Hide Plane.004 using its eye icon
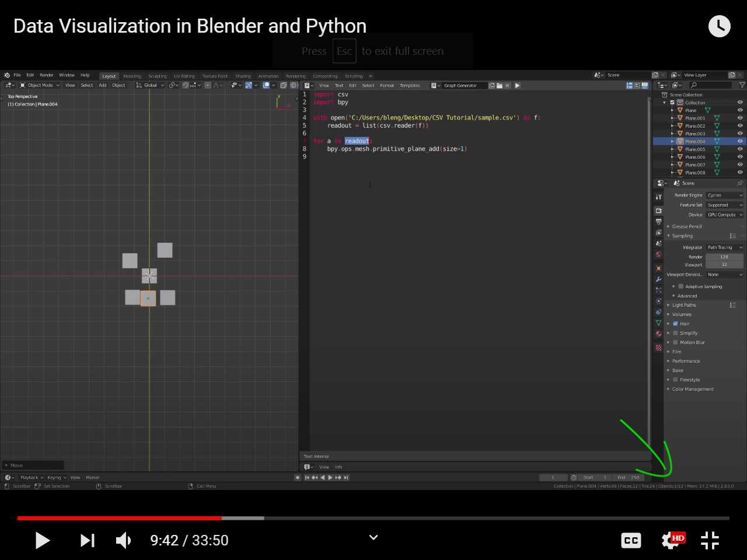The height and width of the screenshot is (560, 747). (740, 141)
